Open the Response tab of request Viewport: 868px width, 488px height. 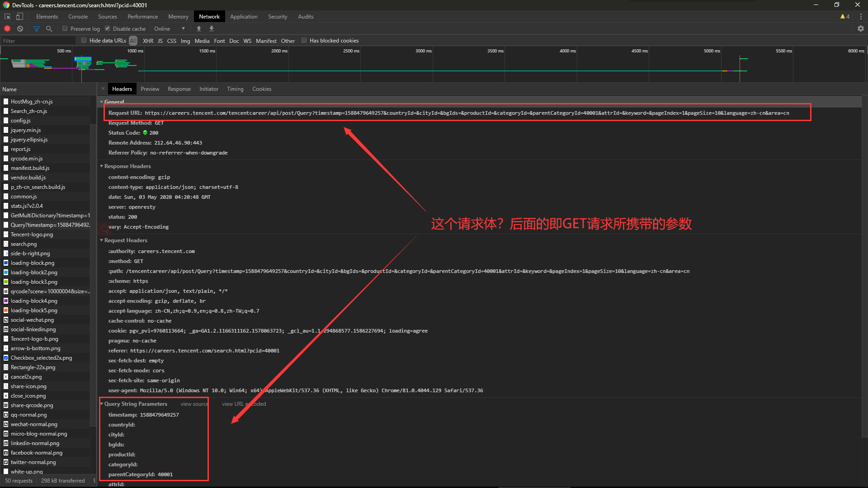pos(179,89)
